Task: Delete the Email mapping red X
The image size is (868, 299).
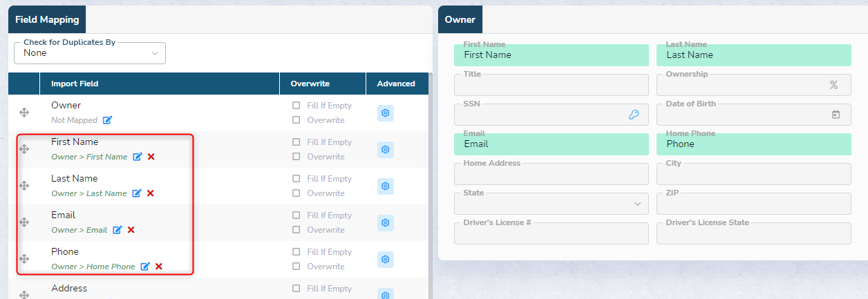Action: tap(131, 230)
